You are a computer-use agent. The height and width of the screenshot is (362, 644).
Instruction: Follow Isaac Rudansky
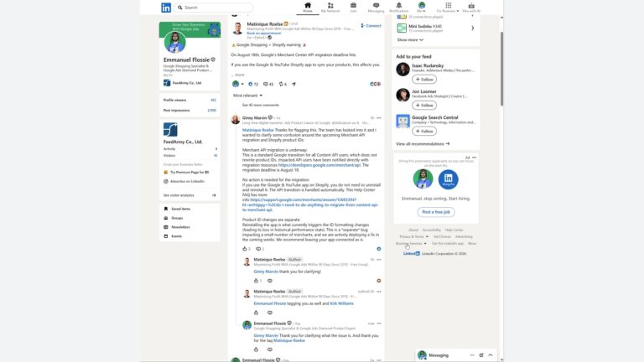click(x=424, y=80)
